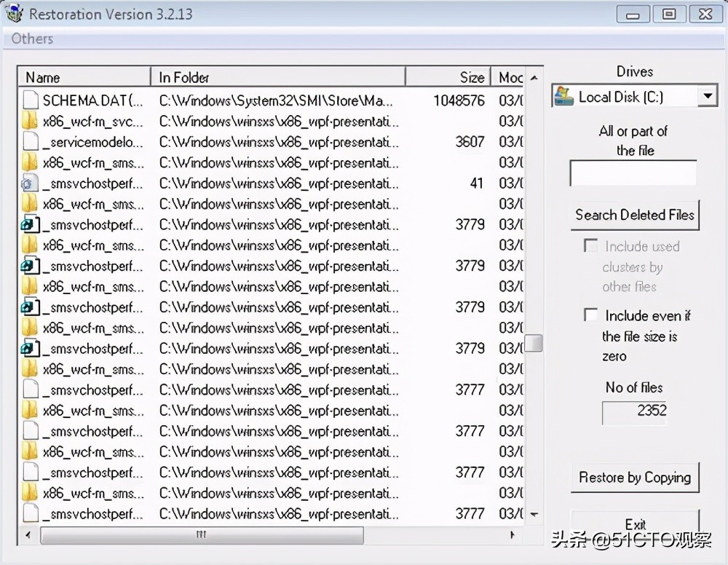728x565 pixels.
Task: Minimize the Restoration window
Action: click(x=633, y=15)
